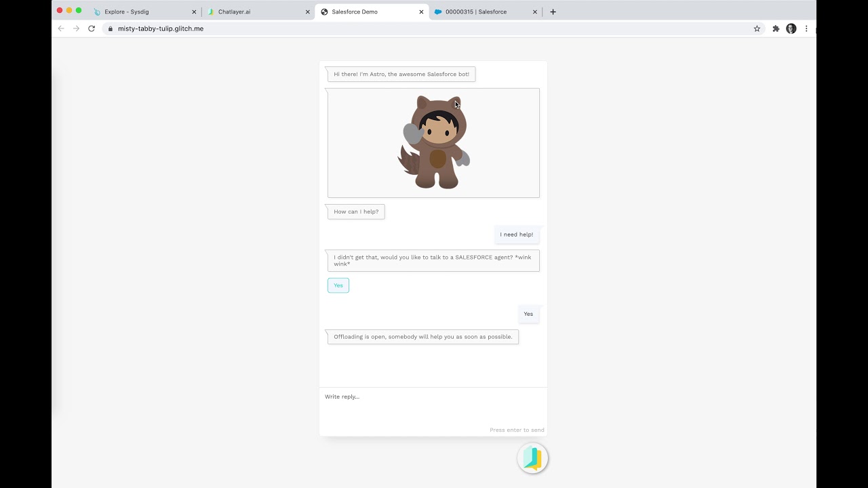Click the 'I need help!' user message

pyautogui.click(x=517, y=235)
